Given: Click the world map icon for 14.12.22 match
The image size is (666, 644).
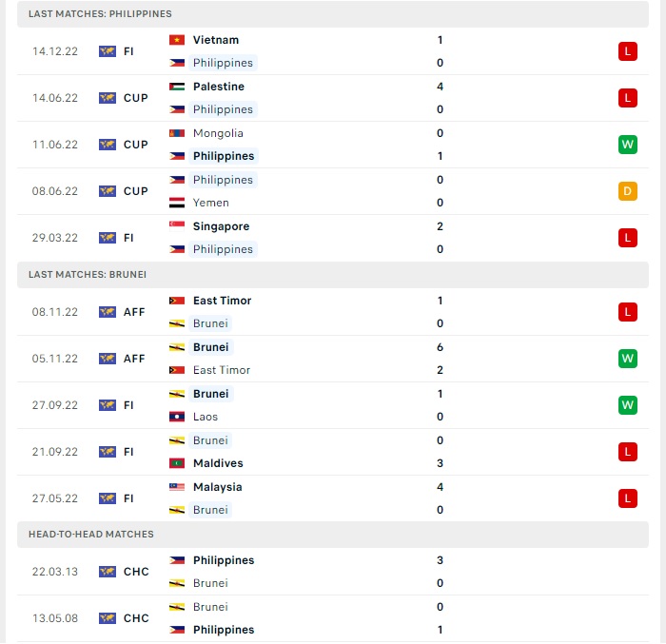Looking at the screenshot, I should click(108, 51).
